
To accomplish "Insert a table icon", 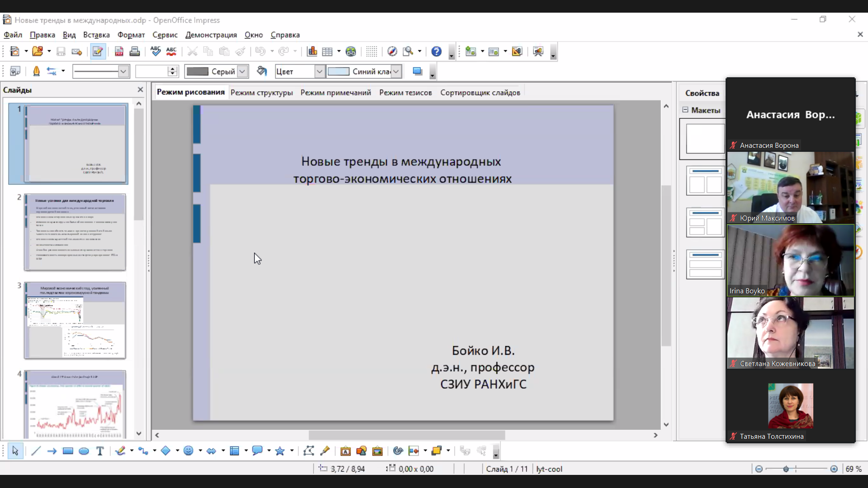I will [x=327, y=52].
